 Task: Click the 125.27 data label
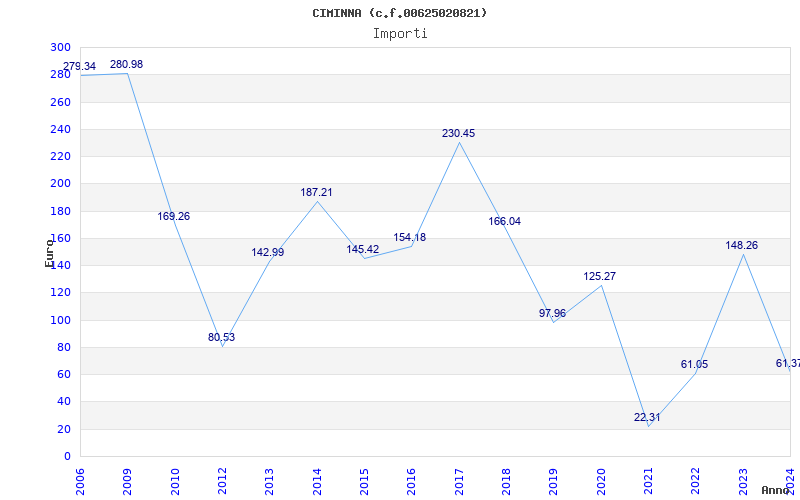(599, 276)
